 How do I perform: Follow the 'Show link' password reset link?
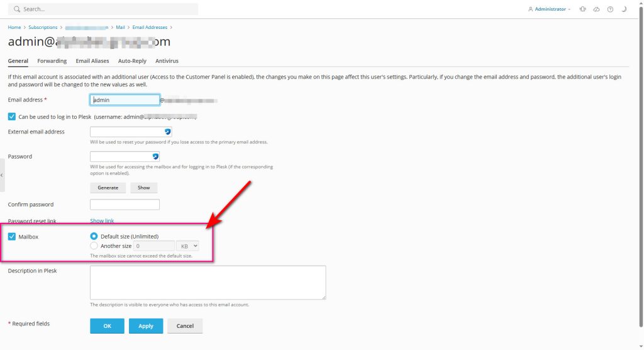click(102, 221)
